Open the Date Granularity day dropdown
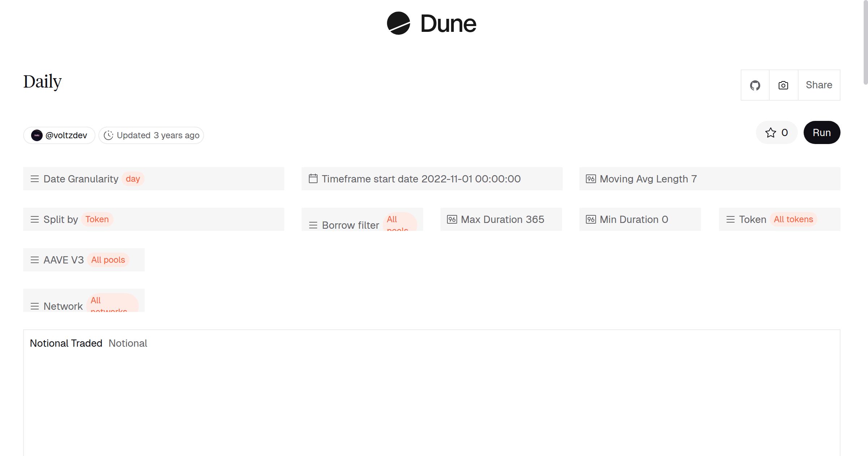Image resolution: width=868 pixels, height=456 pixels. pyautogui.click(x=133, y=179)
